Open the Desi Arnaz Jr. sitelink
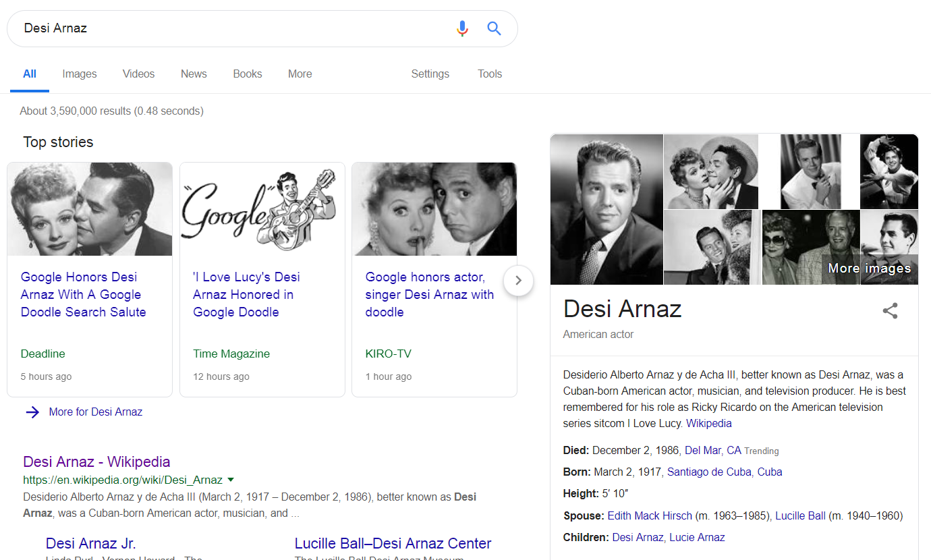 (91, 543)
